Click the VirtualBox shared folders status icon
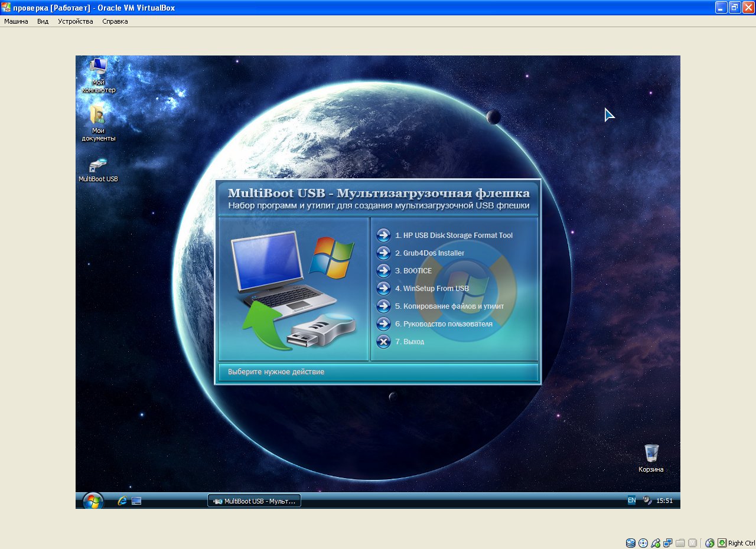The height and width of the screenshot is (549, 756). [680, 543]
